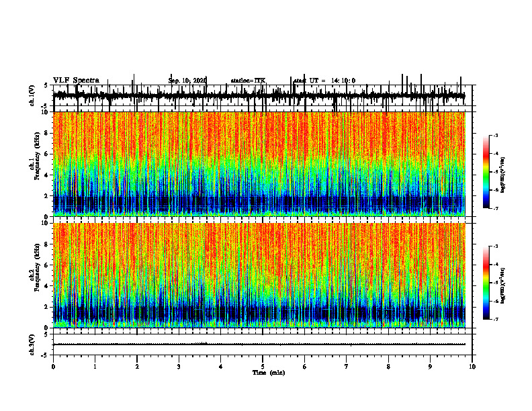Click time axis tick label 9
The width and height of the screenshot is (532, 411).
(430, 367)
